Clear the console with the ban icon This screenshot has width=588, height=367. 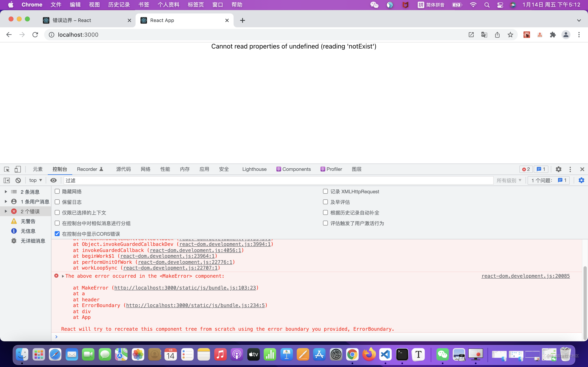tap(18, 180)
